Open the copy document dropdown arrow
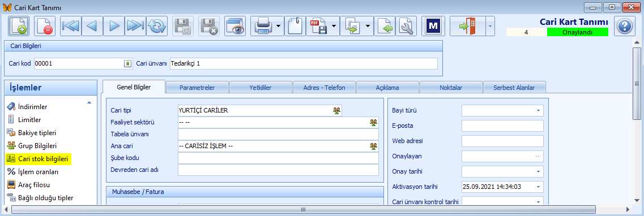 point(368,26)
